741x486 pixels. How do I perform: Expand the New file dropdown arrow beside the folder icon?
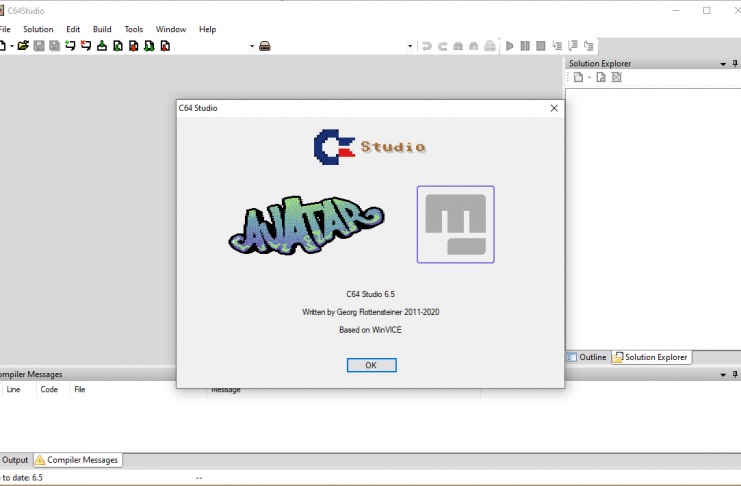pyautogui.click(x=12, y=46)
